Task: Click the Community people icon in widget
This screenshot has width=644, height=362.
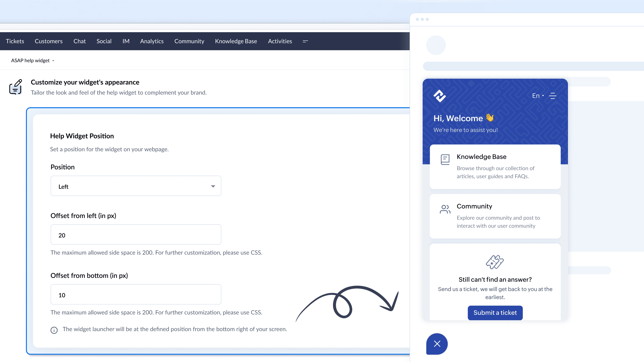Action: click(445, 209)
